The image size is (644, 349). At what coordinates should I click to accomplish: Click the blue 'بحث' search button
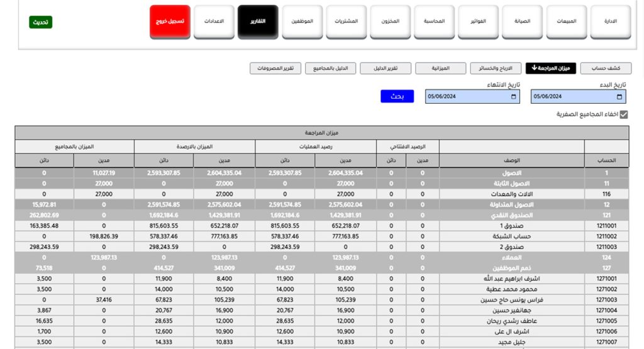click(397, 96)
